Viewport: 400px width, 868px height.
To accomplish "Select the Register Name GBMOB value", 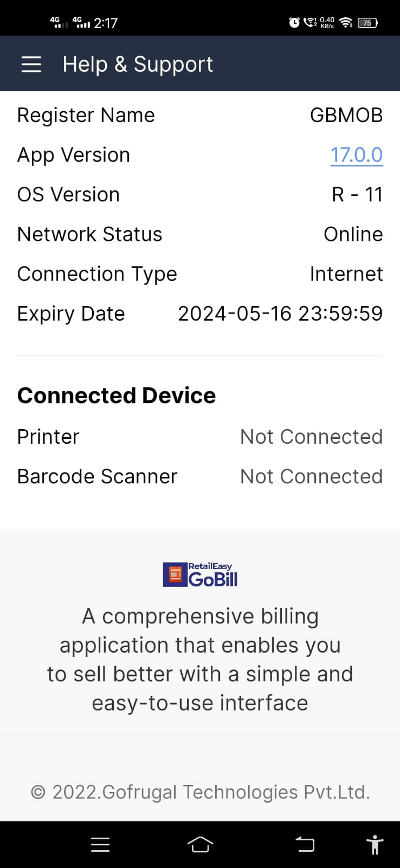I will pyautogui.click(x=346, y=115).
